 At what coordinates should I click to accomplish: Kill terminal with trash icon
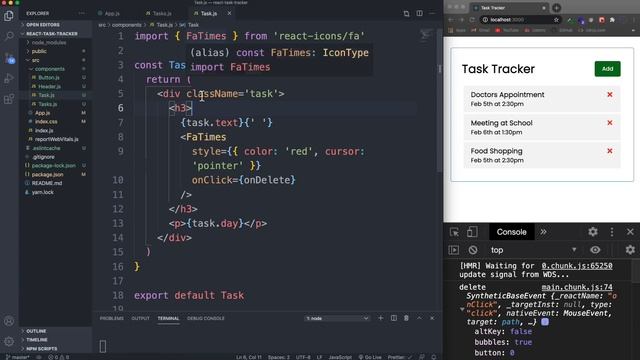pyautogui.click(x=406, y=318)
